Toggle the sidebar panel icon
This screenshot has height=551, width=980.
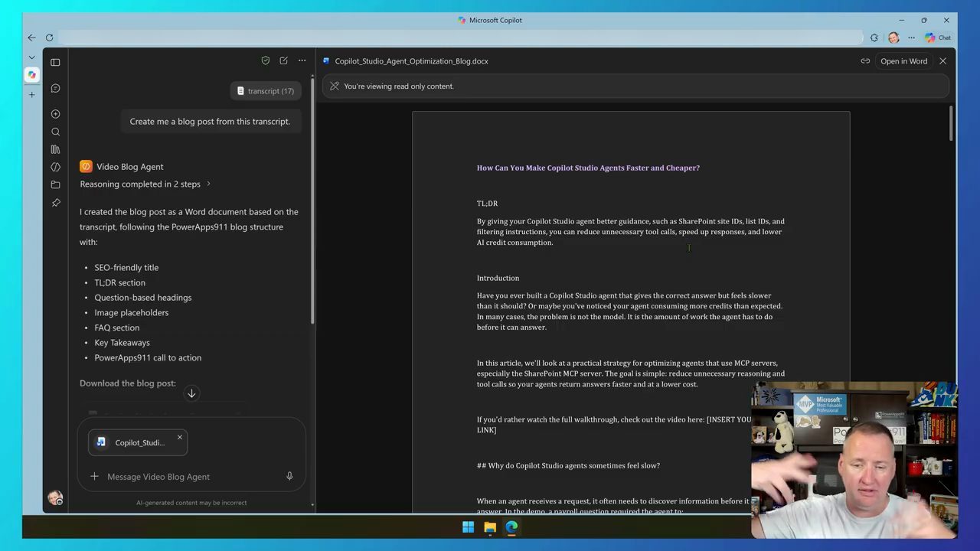55,62
